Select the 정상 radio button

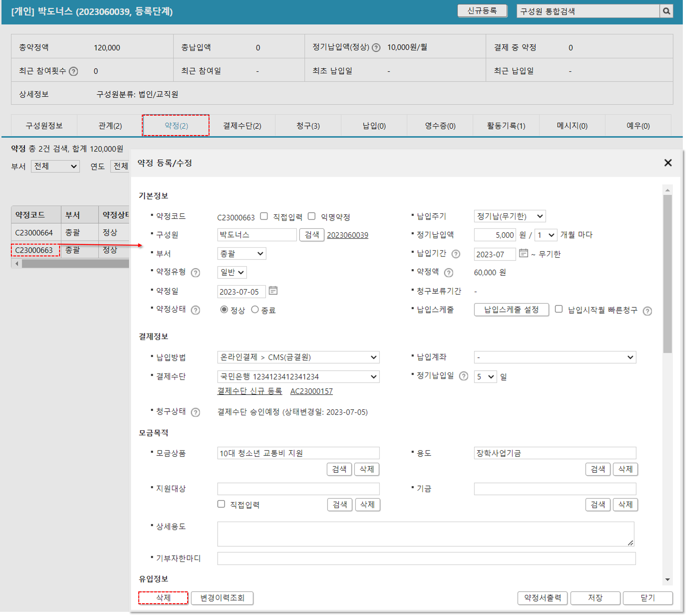tap(224, 310)
